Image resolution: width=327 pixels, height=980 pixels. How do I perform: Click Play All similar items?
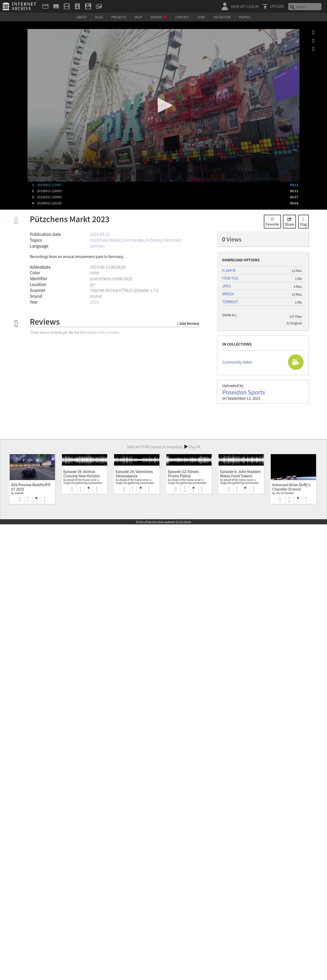(192, 447)
